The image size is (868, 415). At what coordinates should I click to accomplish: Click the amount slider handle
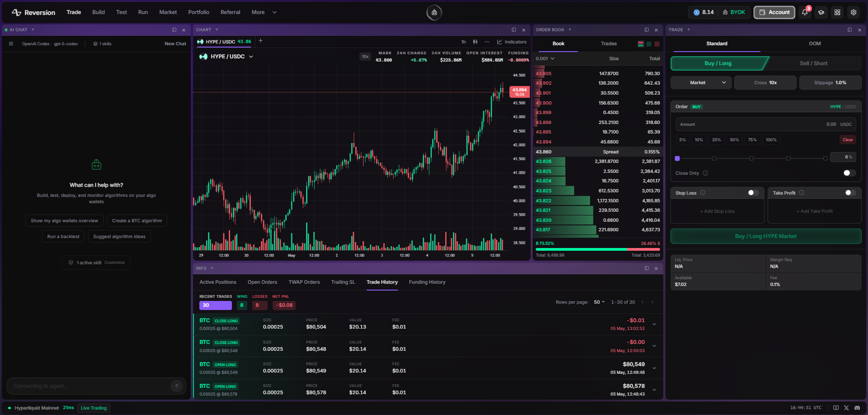coord(677,158)
